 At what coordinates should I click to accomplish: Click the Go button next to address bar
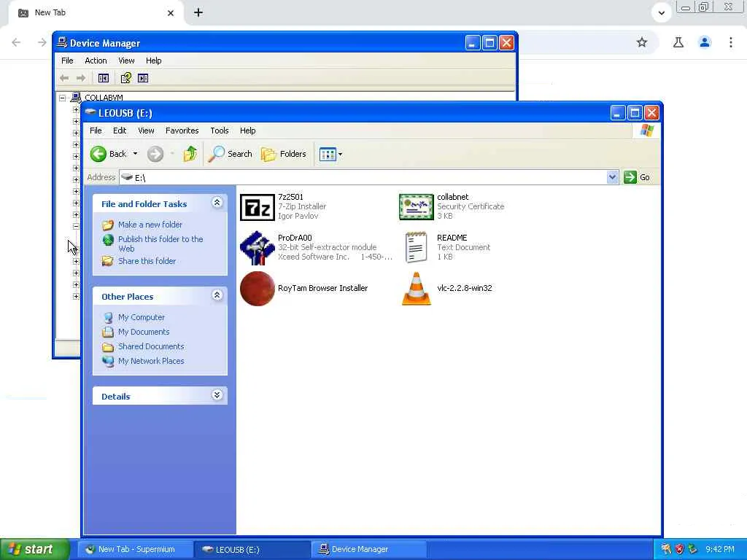[637, 177]
